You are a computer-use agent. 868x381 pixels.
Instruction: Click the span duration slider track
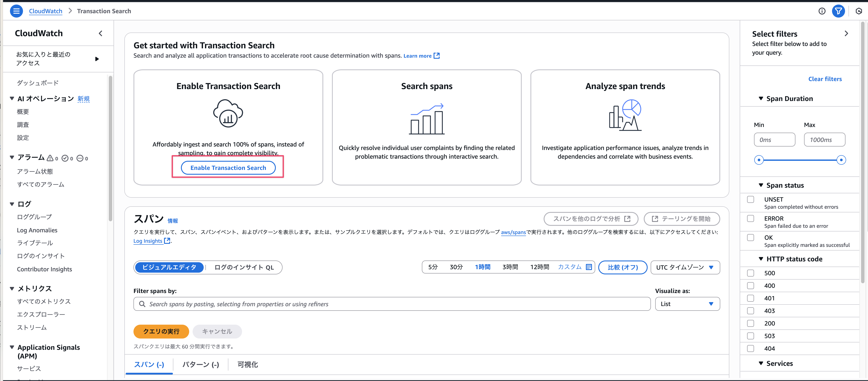click(x=800, y=160)
